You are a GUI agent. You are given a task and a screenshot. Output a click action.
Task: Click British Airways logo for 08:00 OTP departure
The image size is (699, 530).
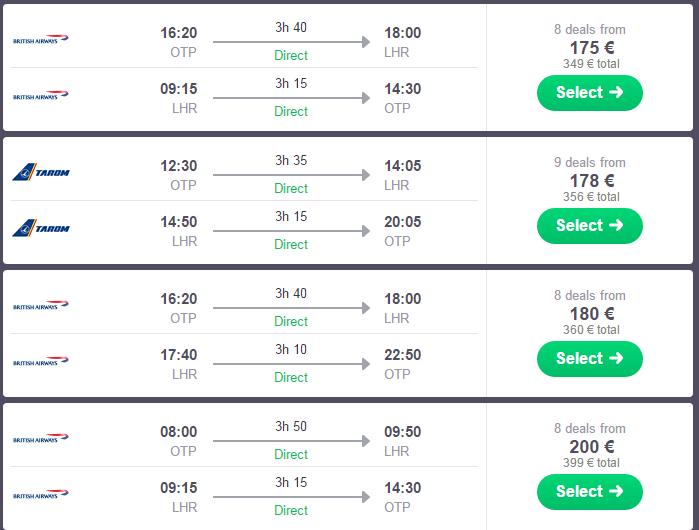pos(41,438)
